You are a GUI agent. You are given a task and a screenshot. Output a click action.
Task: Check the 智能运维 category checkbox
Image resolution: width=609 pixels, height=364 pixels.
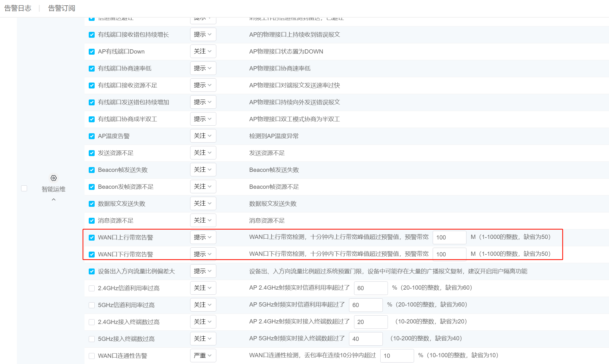tap(24, 188)
